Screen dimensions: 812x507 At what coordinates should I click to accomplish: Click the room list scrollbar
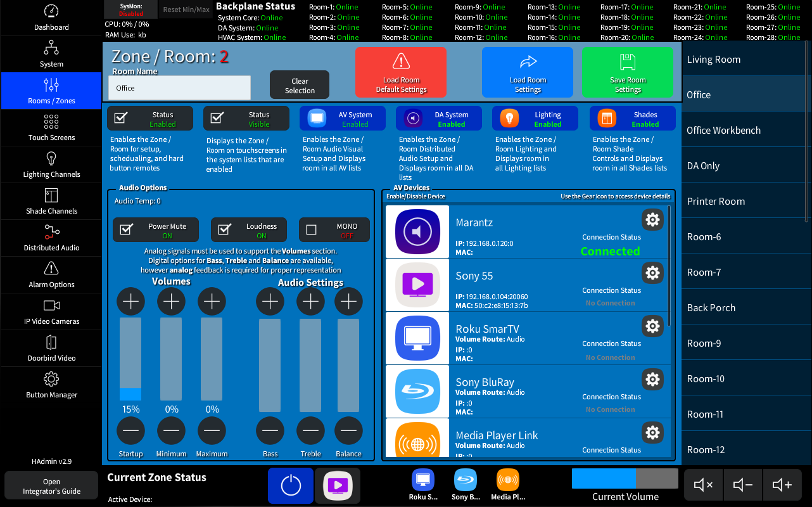[x=807, y=131]
